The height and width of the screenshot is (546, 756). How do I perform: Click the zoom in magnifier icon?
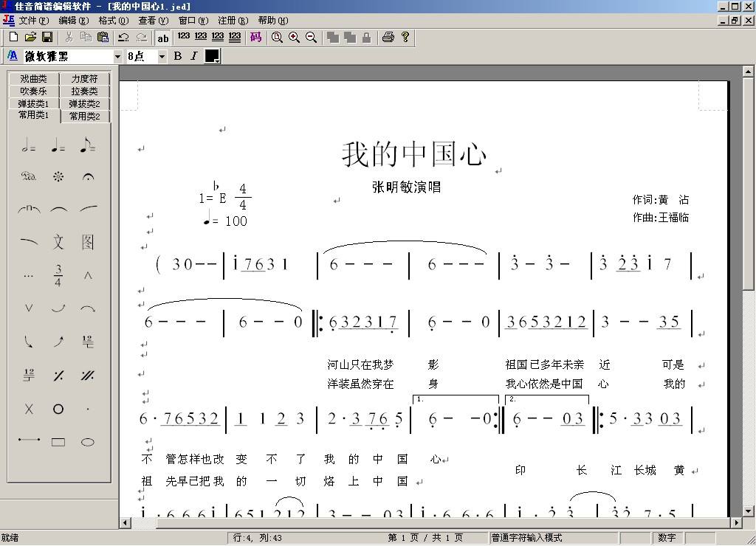[294, 38]
